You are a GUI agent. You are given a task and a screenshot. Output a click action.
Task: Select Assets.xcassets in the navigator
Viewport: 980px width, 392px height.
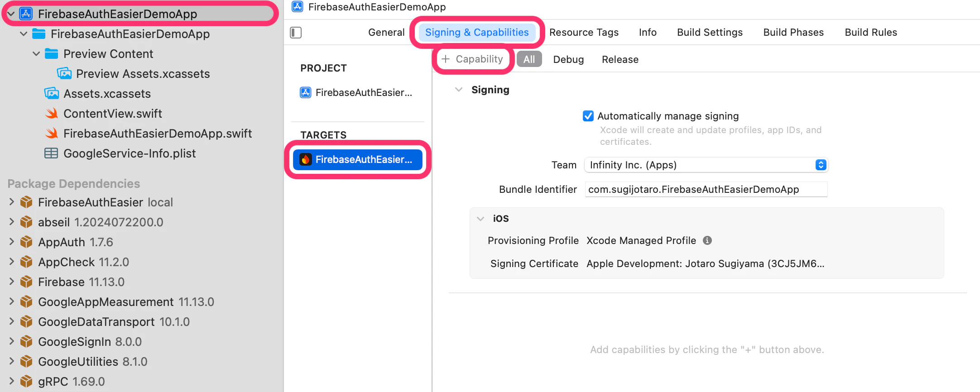click(107, 93)
